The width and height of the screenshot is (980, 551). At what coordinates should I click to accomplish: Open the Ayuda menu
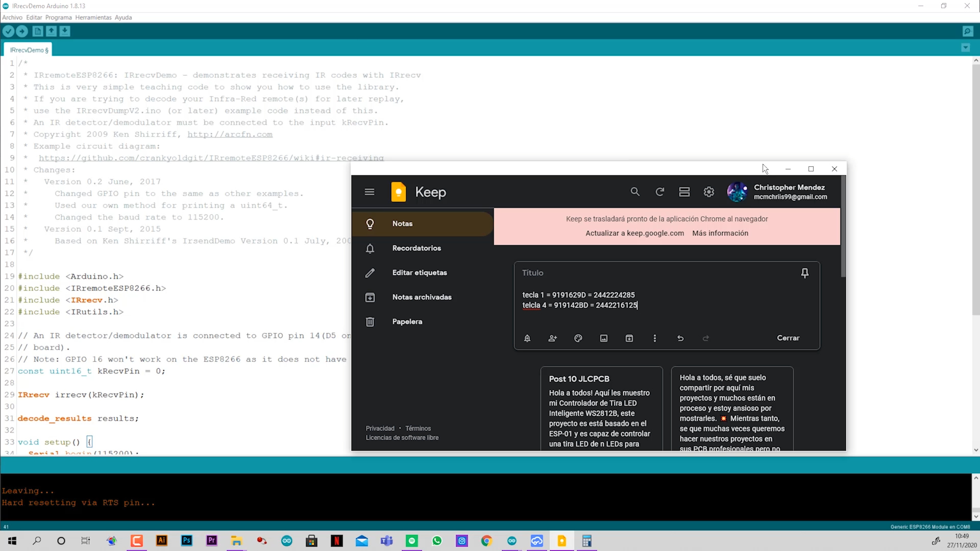(x=124, y=17)
